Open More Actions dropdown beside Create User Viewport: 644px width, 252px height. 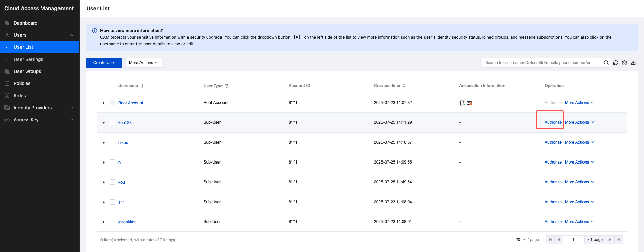coord(144,63)
